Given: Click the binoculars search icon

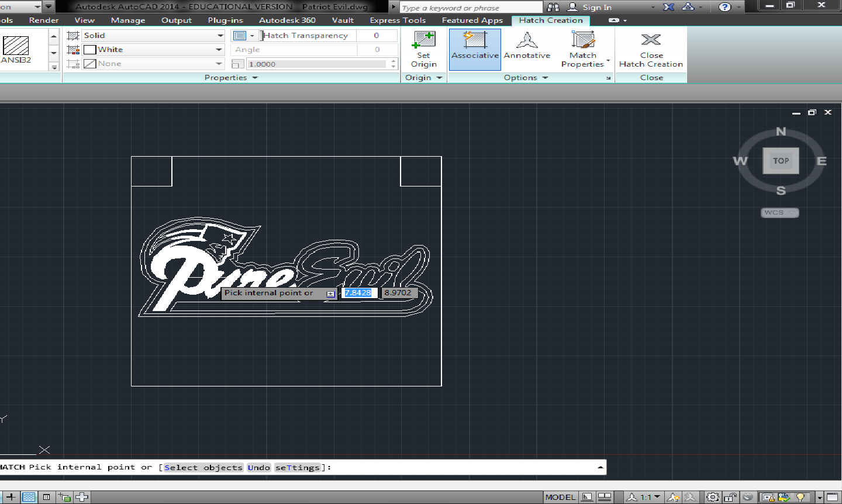Looking at the screenshot, I should 553,7.
